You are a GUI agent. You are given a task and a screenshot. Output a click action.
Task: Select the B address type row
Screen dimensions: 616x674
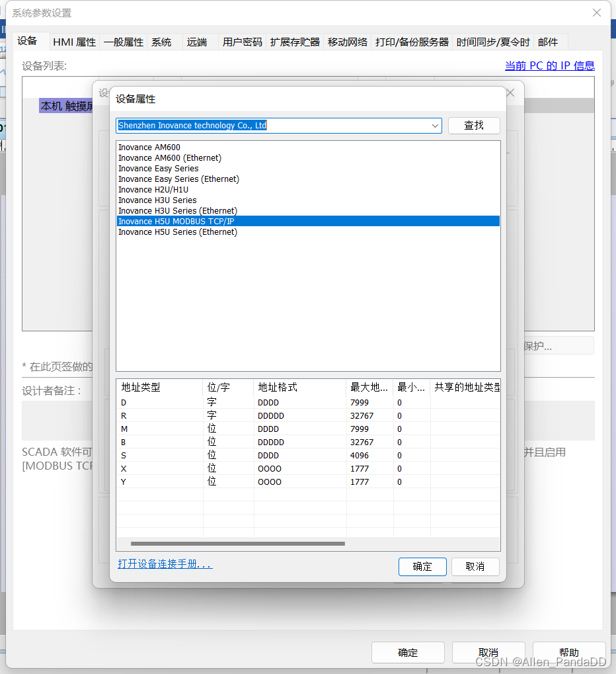[308, 442]
